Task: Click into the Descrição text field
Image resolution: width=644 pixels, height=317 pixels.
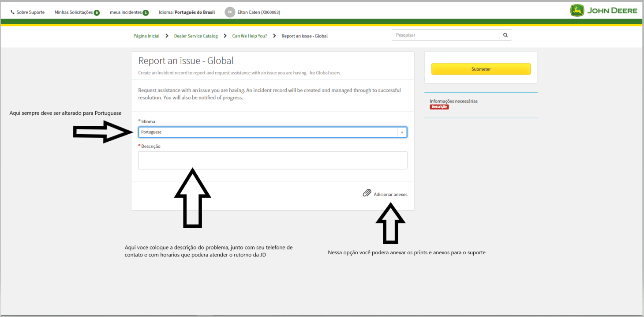Action: (x=273, y=160)
